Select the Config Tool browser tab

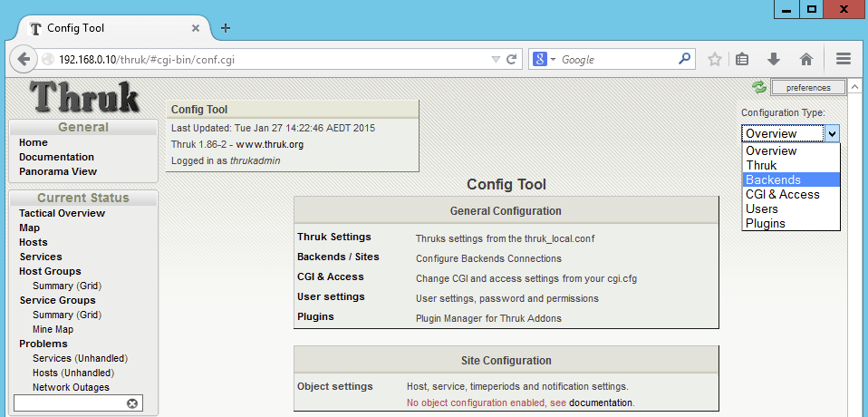pos(113,28)
